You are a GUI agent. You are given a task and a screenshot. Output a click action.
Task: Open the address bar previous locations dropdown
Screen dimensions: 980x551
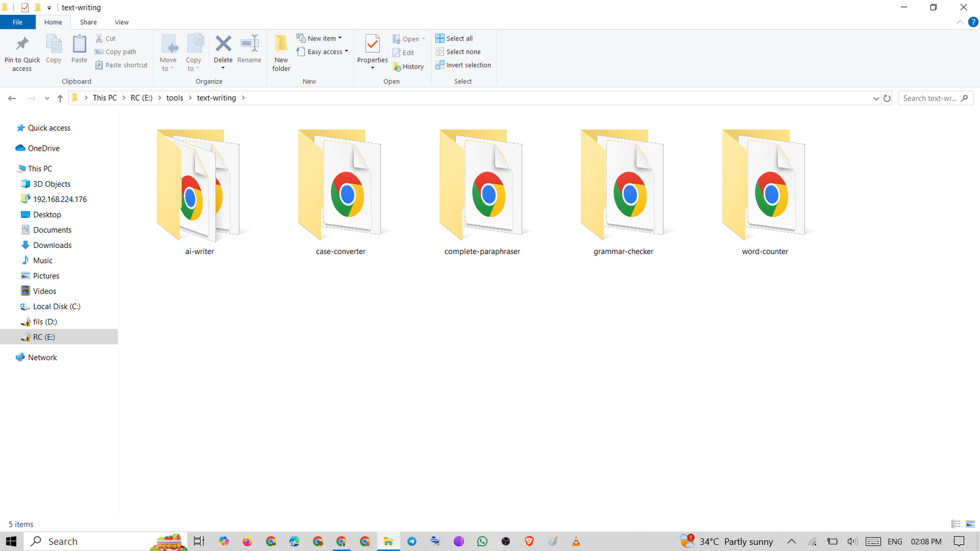876,99
